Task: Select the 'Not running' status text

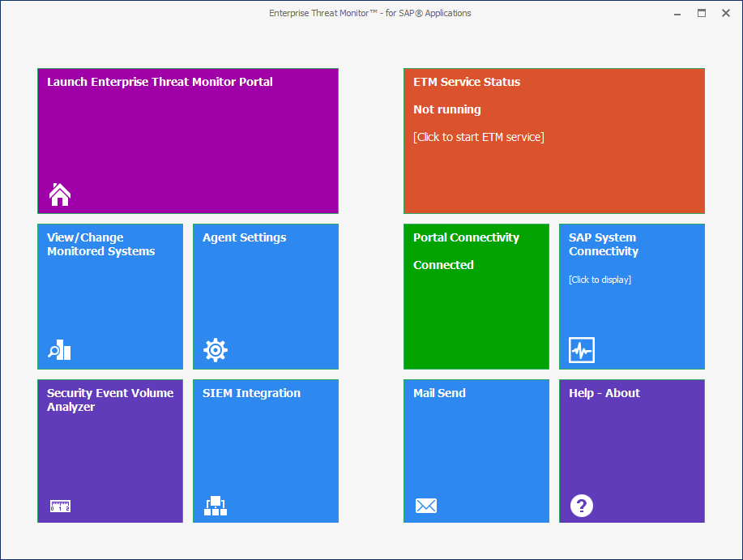Action: pyautogui.click(x=446, y=109)
